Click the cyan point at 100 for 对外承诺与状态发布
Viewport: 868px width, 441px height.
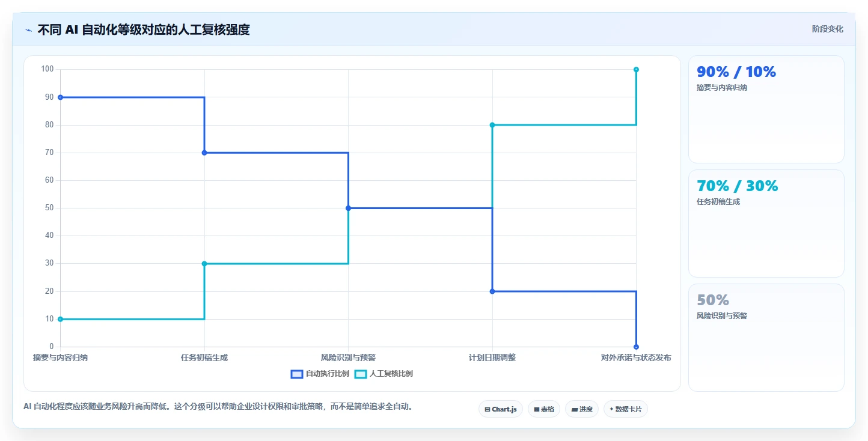tap(636, 70)
